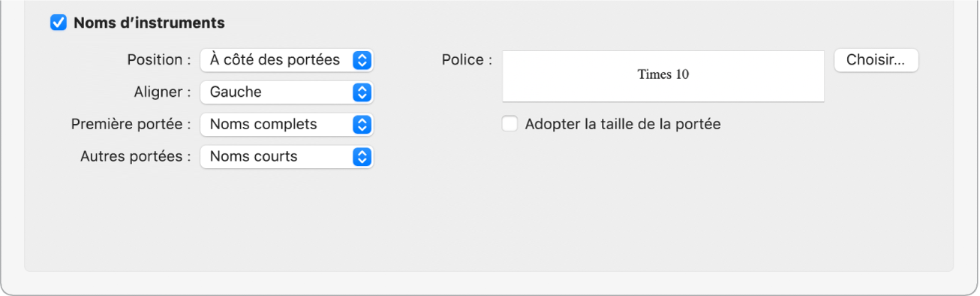The image size is (980, 296).
Task: Click the blue arrows on Première portée popup
Action: pos(362,125)
